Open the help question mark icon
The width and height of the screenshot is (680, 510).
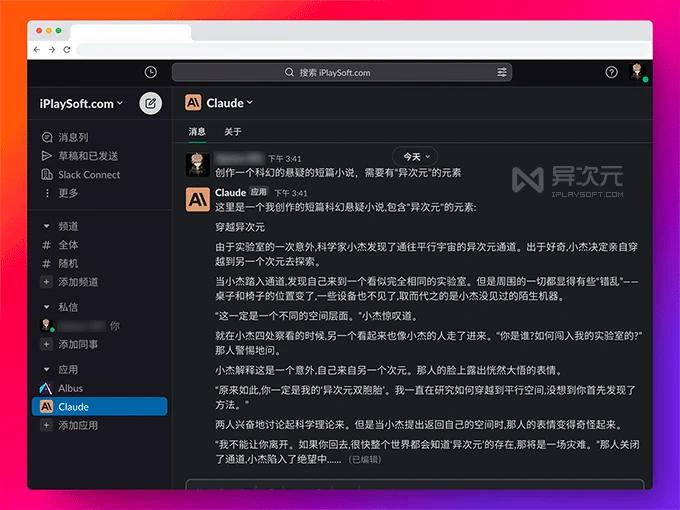click(611, 72)
